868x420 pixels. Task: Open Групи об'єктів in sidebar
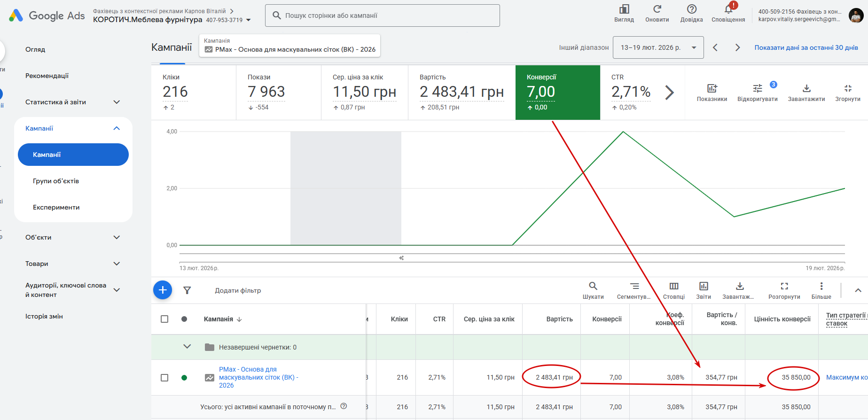pos(56,181)
